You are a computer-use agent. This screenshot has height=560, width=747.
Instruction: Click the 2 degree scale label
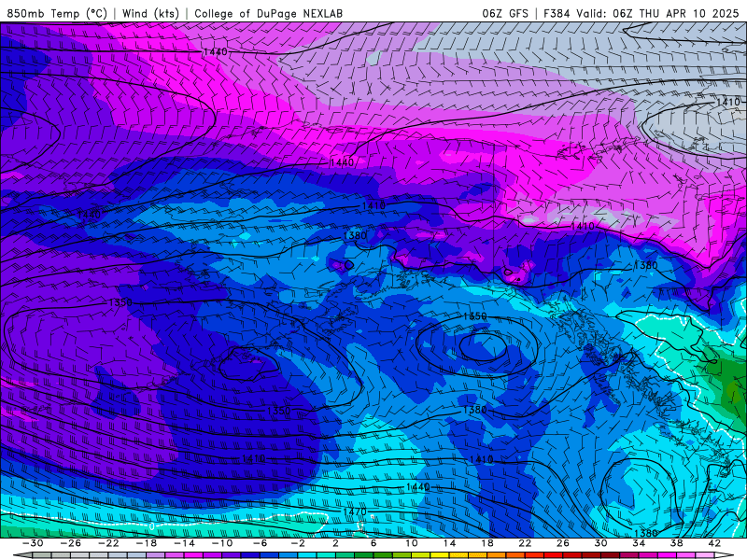click(336, 543)
